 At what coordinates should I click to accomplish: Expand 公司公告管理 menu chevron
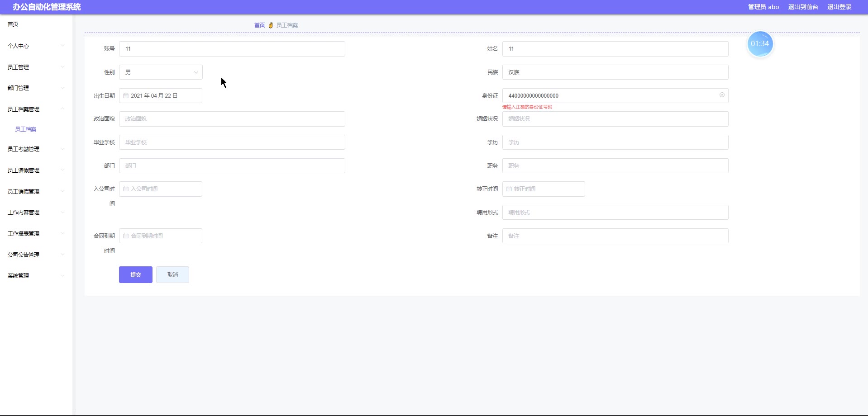(62, 255)
